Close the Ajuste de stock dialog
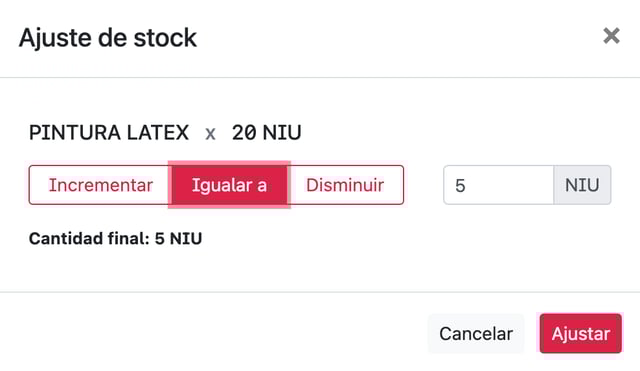This screenshot has width=640, height=371. point(611,36)
